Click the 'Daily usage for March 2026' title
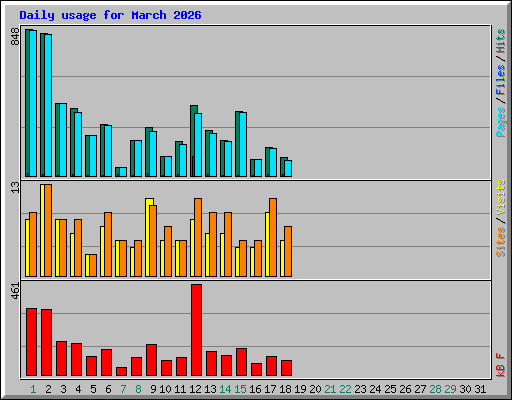 click(110, 15)
